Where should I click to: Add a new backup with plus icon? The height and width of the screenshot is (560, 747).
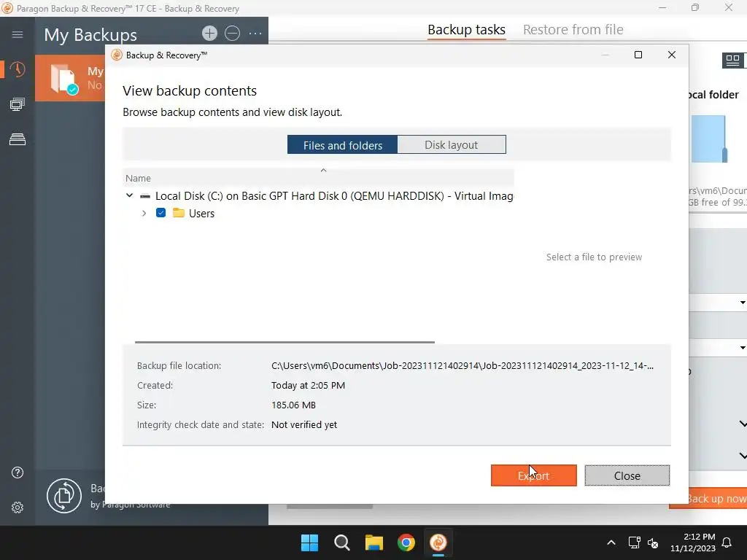click(209, 34)
